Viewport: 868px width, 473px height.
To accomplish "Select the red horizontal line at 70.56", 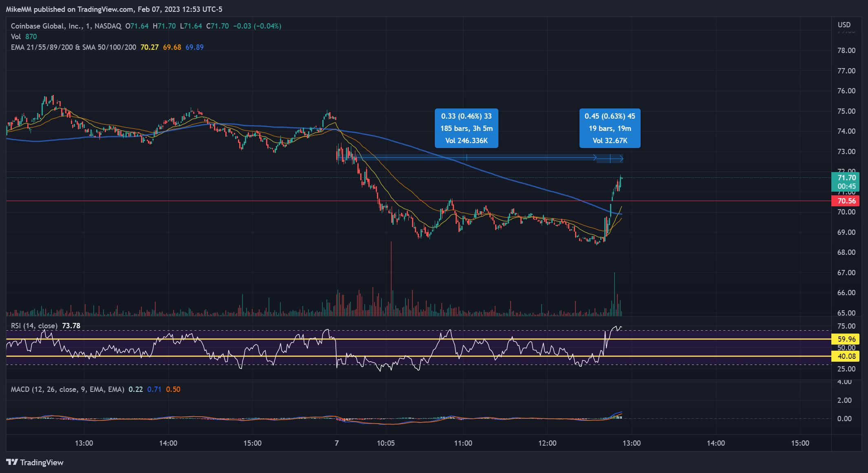I will (419, 201).
